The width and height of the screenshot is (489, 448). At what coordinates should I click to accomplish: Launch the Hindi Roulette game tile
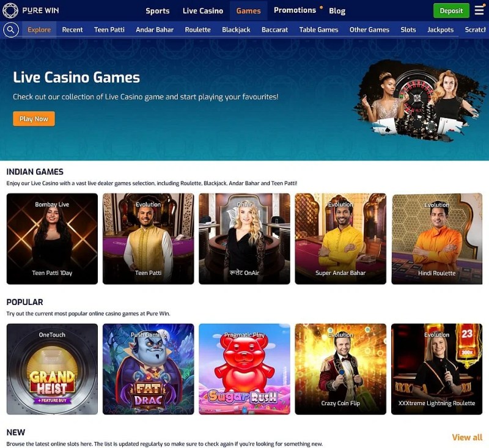pyautogui.click(x=436, y=238)
